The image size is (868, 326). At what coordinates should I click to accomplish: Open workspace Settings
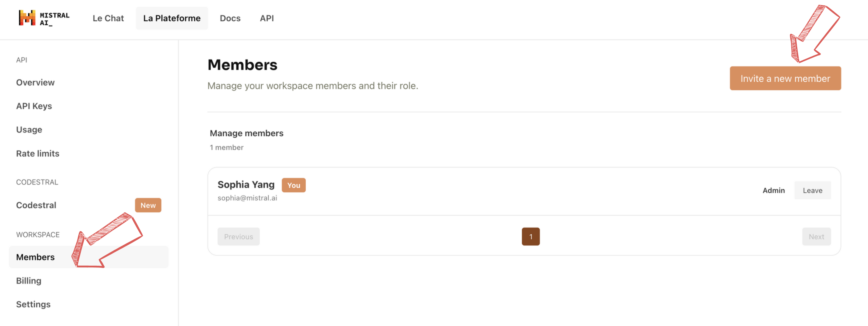pyautogui.click(x=33, y=304)
